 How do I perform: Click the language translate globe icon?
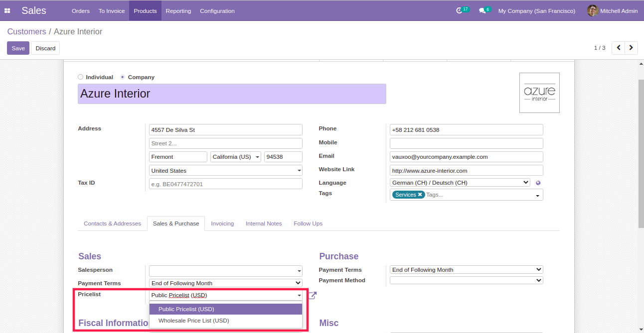point(538,183)
